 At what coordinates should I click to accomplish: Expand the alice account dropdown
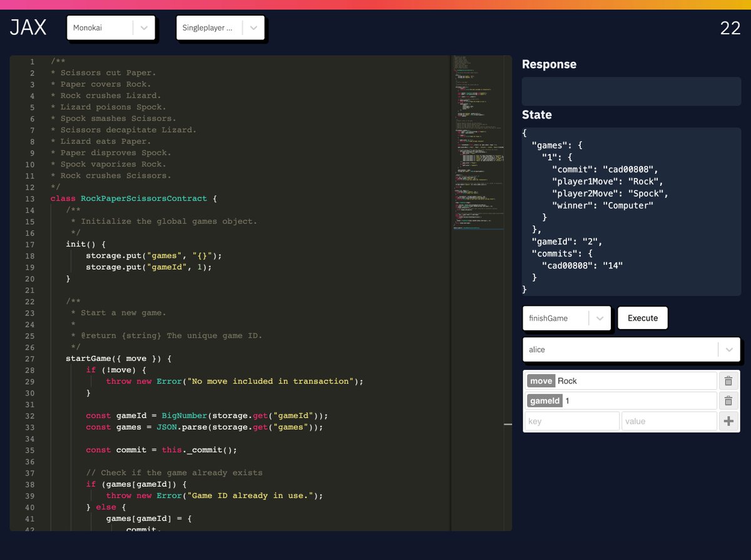click(631, 349)
